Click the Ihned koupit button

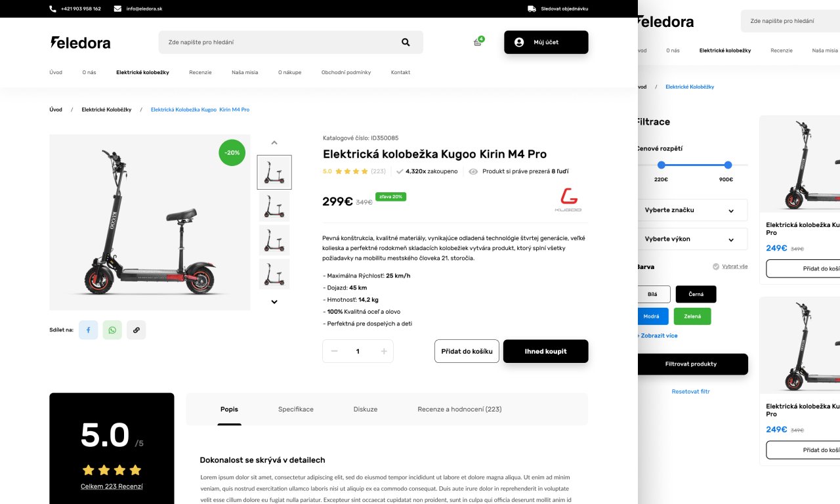click(545, 351)
